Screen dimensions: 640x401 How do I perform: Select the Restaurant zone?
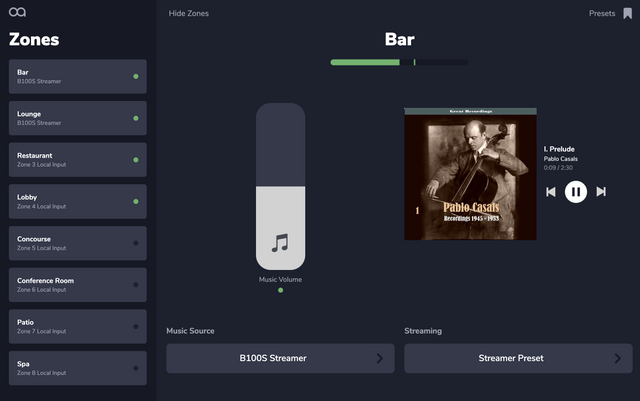pos(78,160)
